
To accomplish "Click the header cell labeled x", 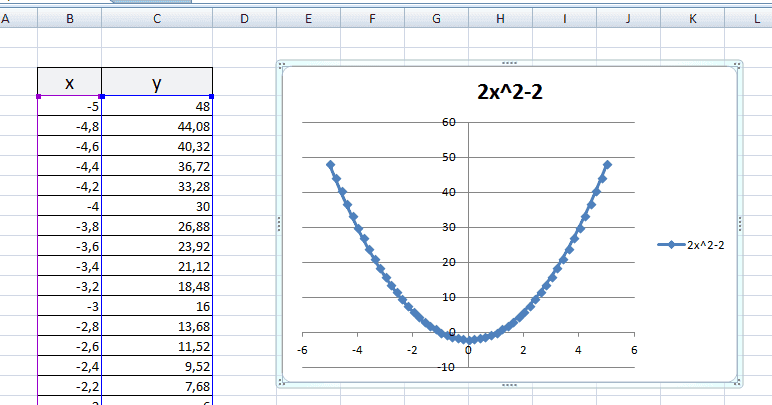I will coord(69,83).
